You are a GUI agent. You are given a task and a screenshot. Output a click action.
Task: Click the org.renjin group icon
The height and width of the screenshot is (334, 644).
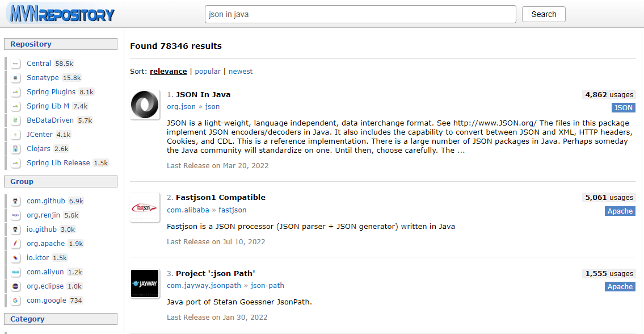coord(16,215)
